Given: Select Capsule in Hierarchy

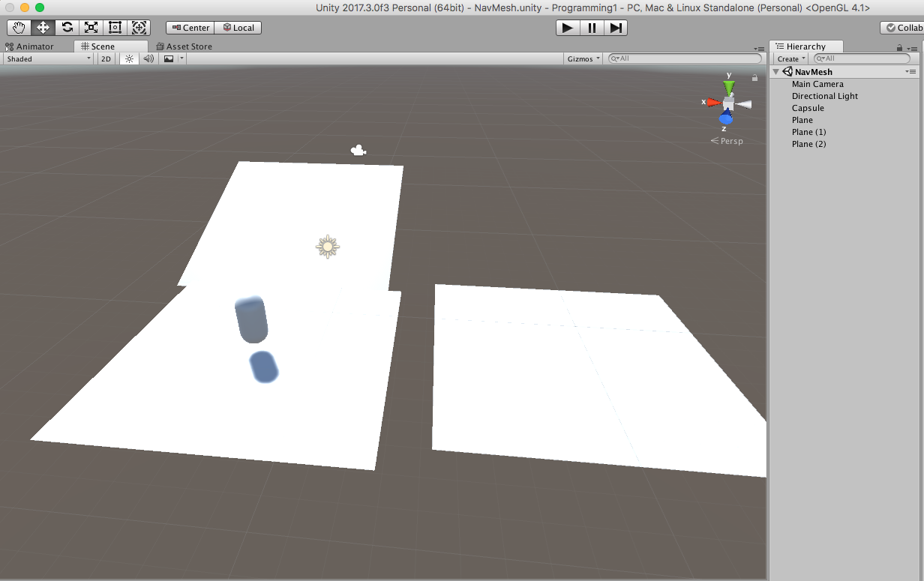Looking at the screenshot, I should pos(808,108).
